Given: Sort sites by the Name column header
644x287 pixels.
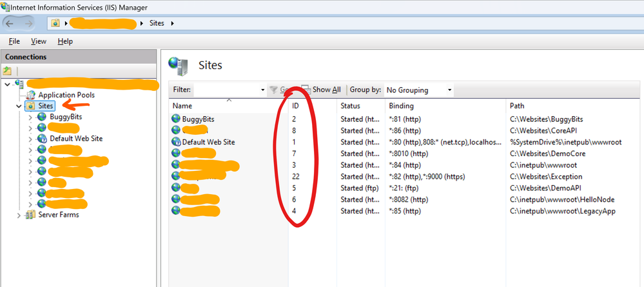Looking at the screenshot, I should 182,106.
